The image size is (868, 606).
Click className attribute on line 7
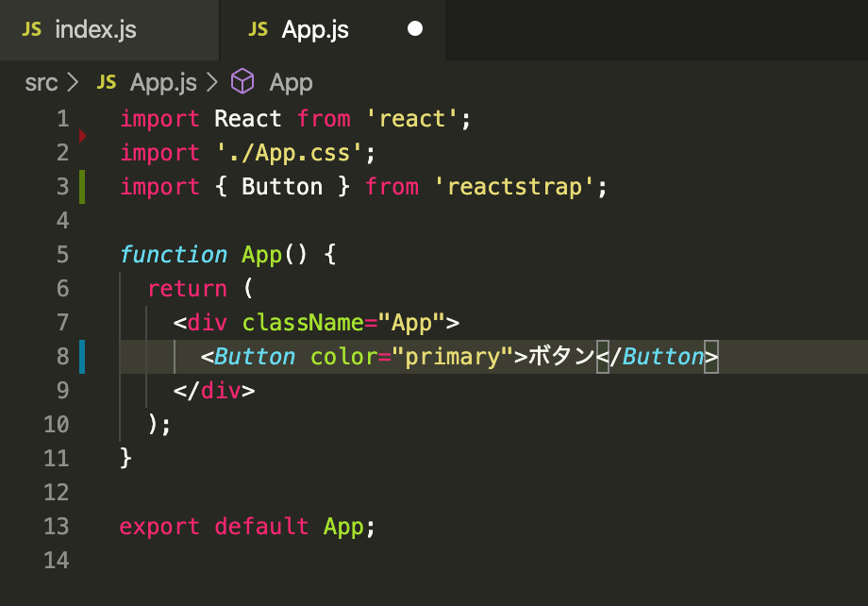coord(302,323)
